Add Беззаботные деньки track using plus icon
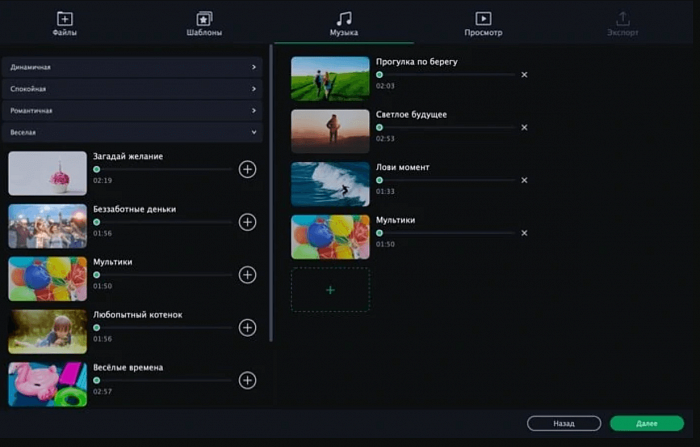Image resolution: width=700 pixels, height=447 pixels. (x=248, y=222)
